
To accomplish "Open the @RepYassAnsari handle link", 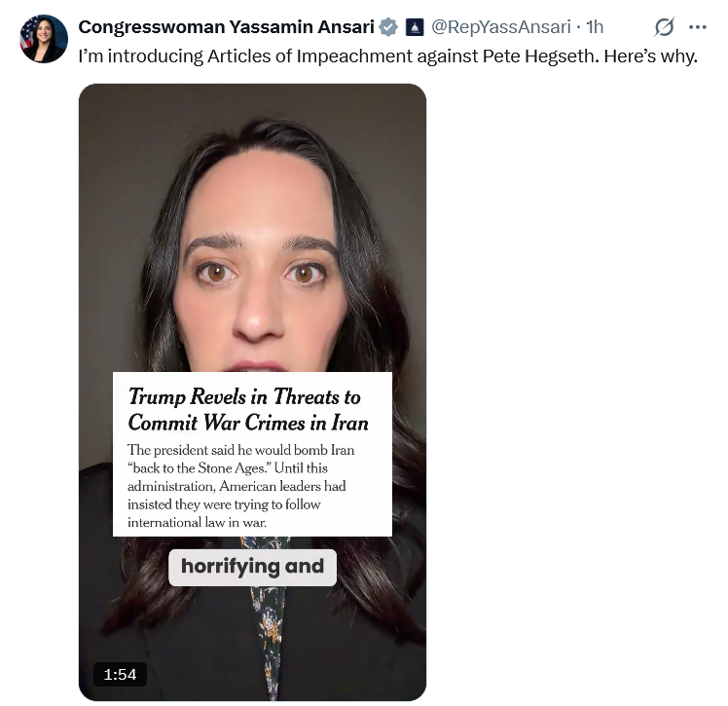I will pyautogui.click(x=501, y=27).
